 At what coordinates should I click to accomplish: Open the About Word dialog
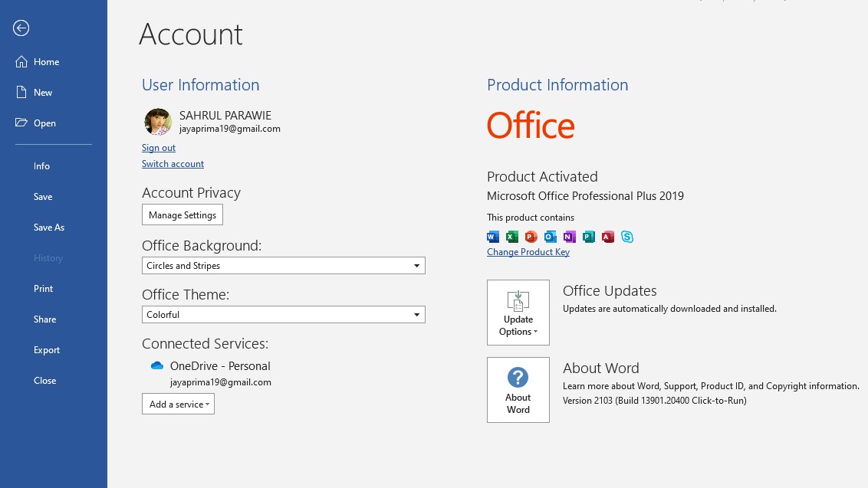(x=518, y=389)
